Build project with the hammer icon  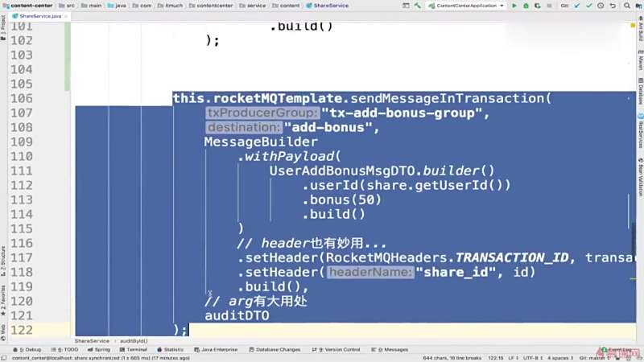coord(418,6)
